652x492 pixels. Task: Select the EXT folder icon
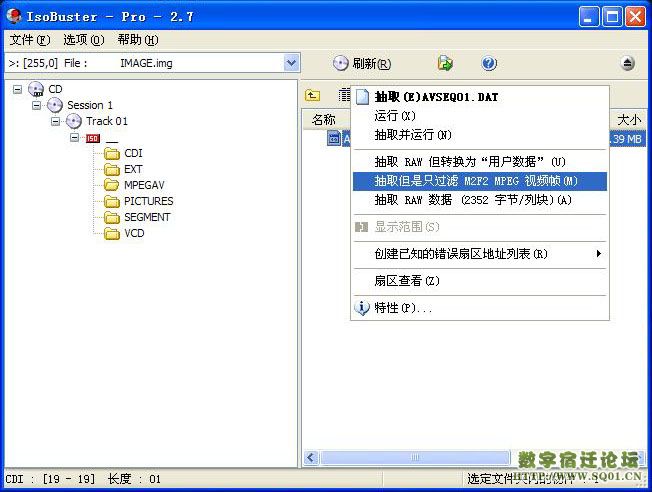[x=112, y=169]
